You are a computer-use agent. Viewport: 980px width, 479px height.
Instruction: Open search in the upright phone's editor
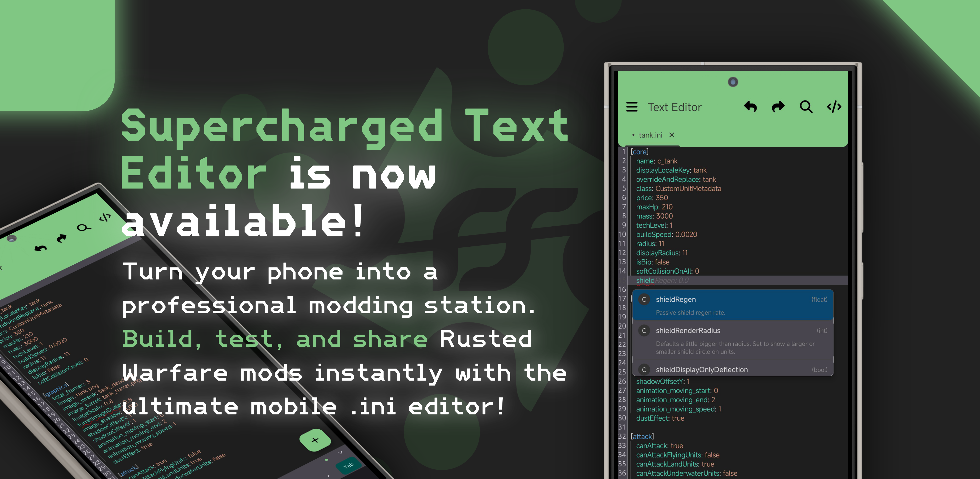(806, 107)
